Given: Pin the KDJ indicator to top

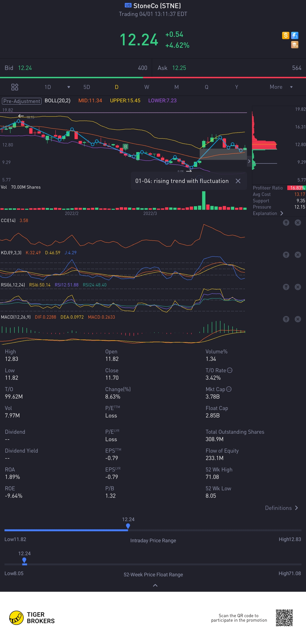Looking at the screenshot, I should click(x=286, y=255).
